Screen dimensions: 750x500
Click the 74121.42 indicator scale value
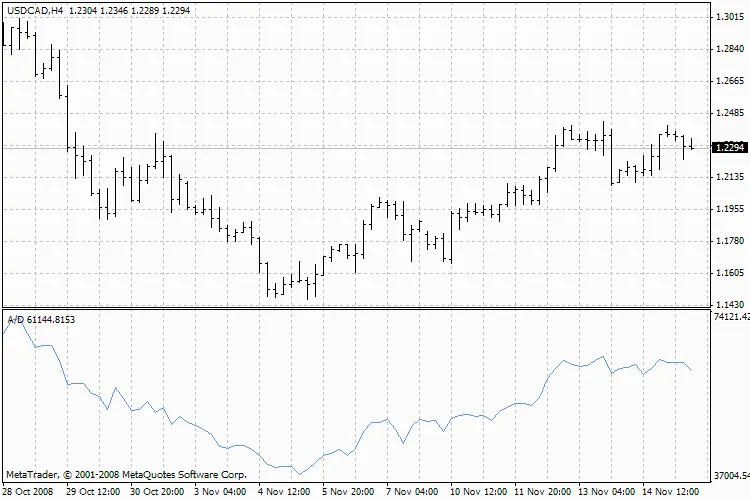click(731, 316)
